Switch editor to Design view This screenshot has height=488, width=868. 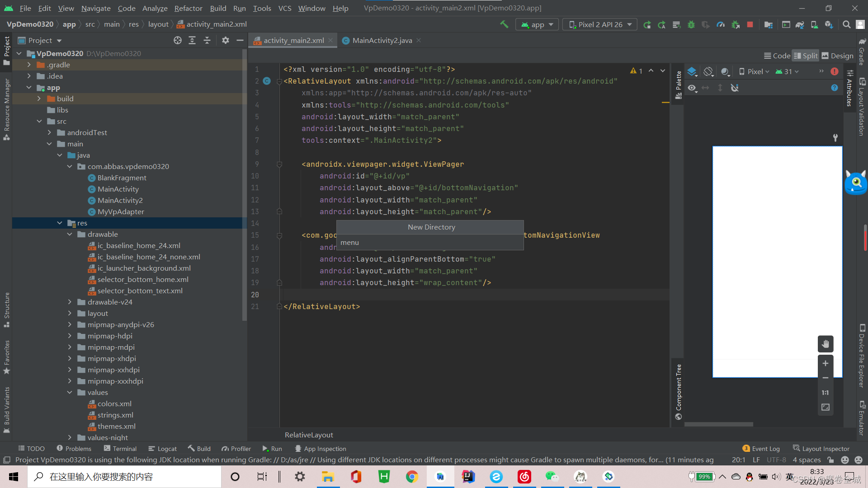[838, 56]
